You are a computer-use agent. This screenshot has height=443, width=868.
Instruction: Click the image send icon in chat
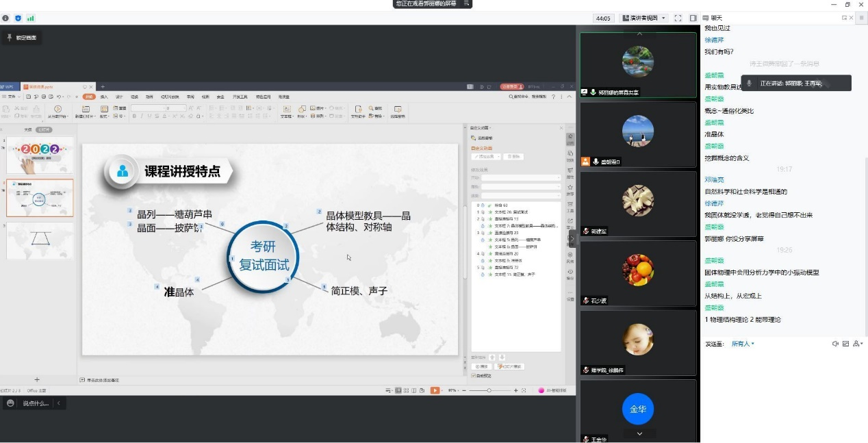[x=845, y=344]
